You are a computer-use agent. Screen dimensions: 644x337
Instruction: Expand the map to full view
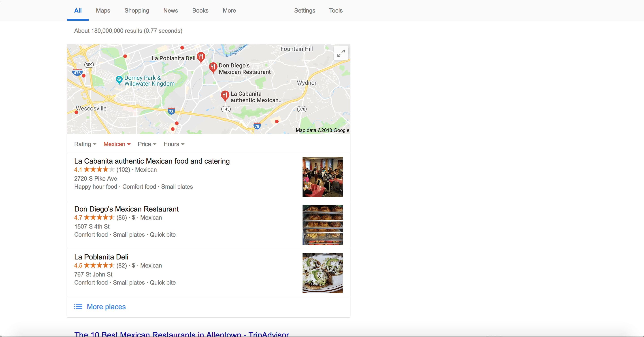[341, 53]
